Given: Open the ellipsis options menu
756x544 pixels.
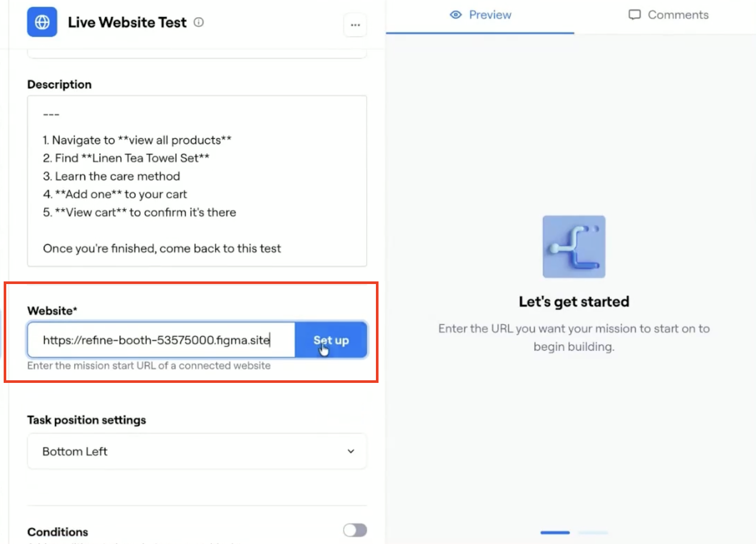Looking at the screenshot, I should (x=355, y=25).
